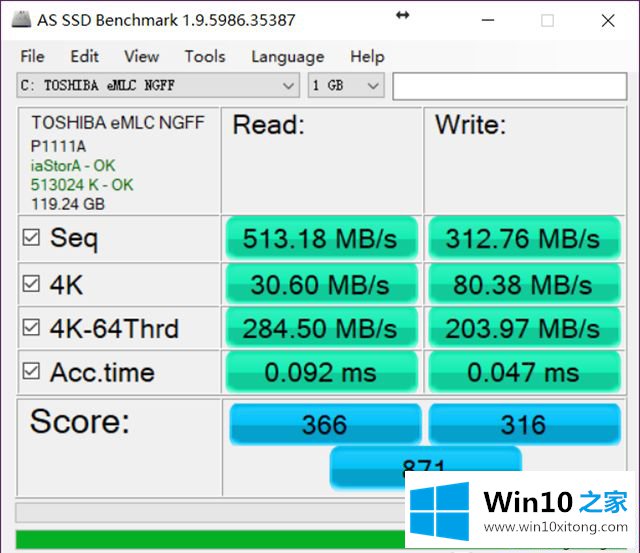
Task: Open the Help menu
Action: [x=367, y=57]
